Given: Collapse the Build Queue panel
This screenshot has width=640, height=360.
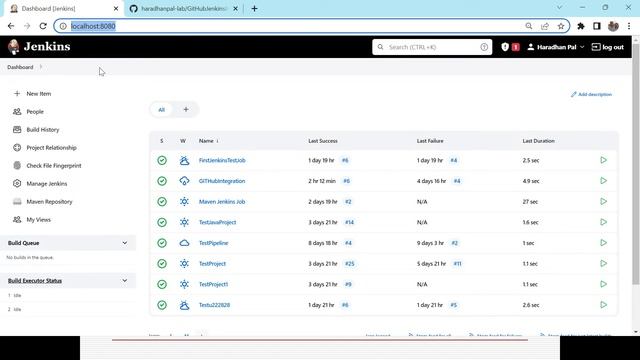Looking at the screenshot, I should 124,243.
